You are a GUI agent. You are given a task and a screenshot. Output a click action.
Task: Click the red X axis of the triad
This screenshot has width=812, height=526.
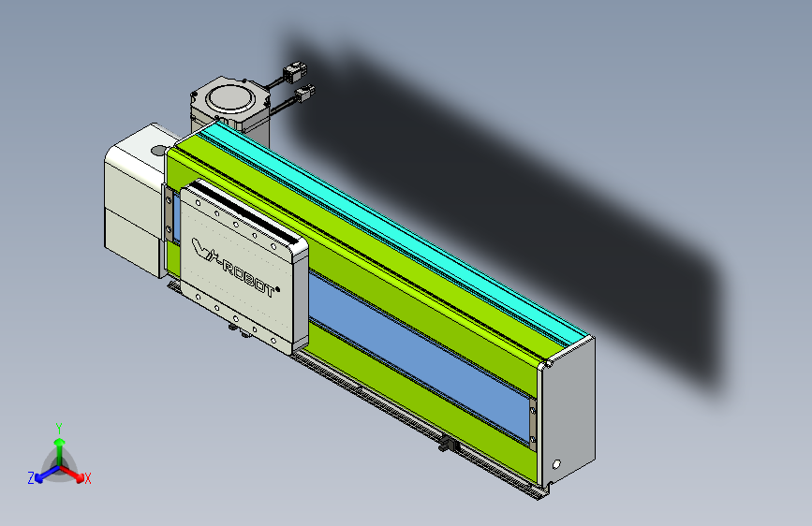(x=72, y=474)
